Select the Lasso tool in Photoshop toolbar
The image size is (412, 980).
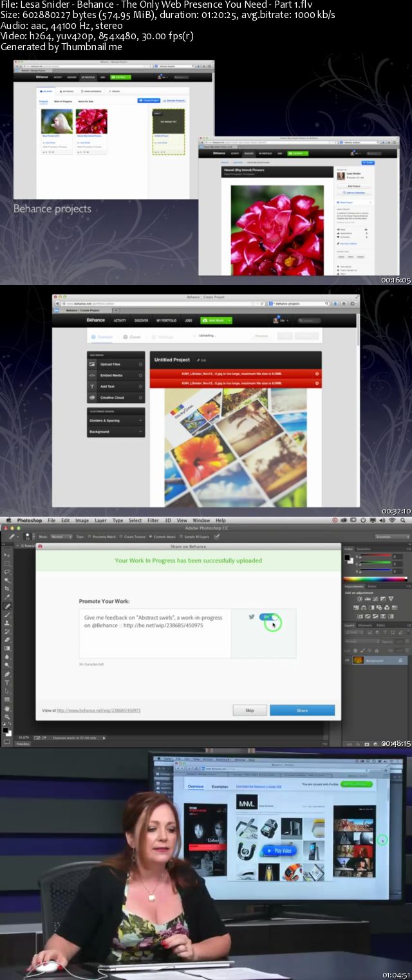pyautogui.click(x=6, y=571)
